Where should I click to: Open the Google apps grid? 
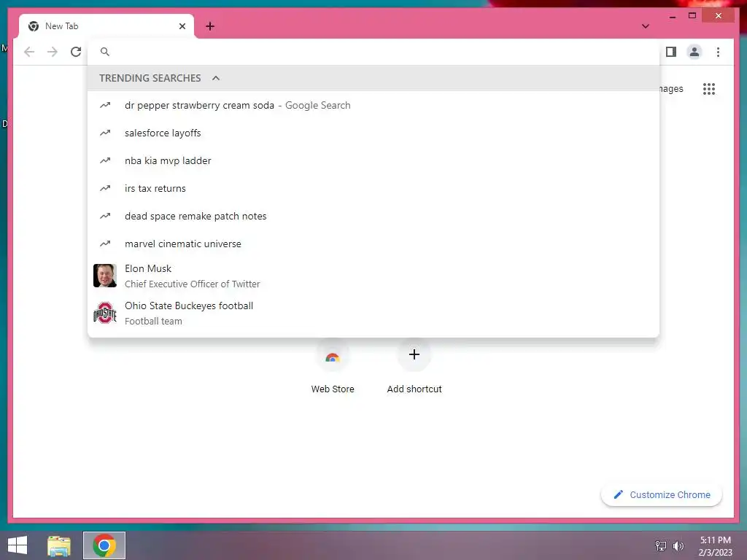[x=709, y=89]
